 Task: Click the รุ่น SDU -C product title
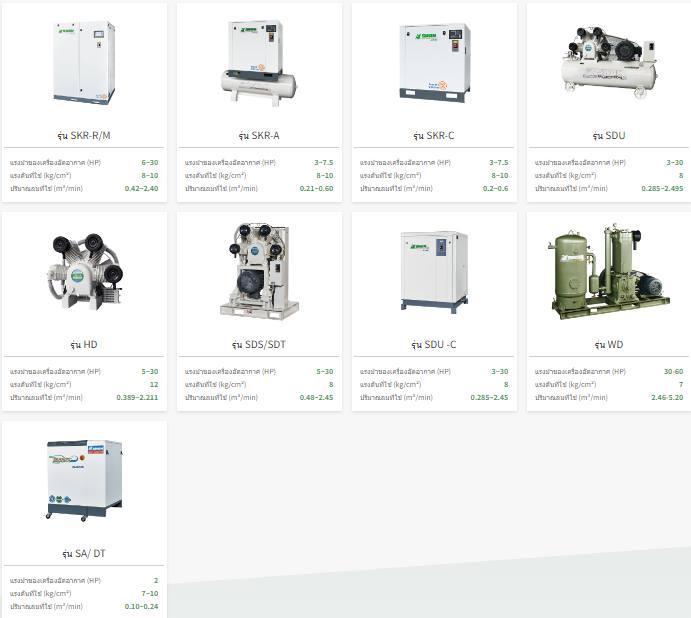tap(434, 345)
